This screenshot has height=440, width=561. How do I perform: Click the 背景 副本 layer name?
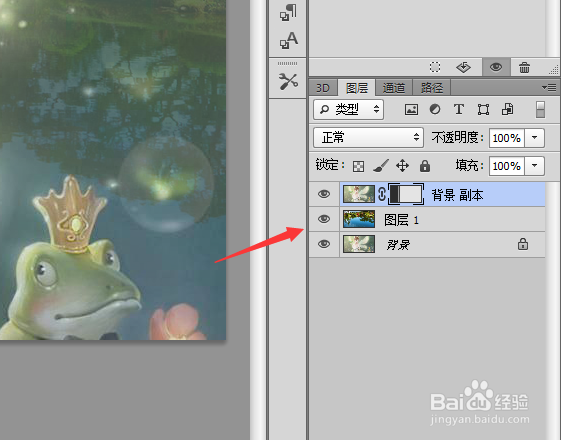coord(457,195)
